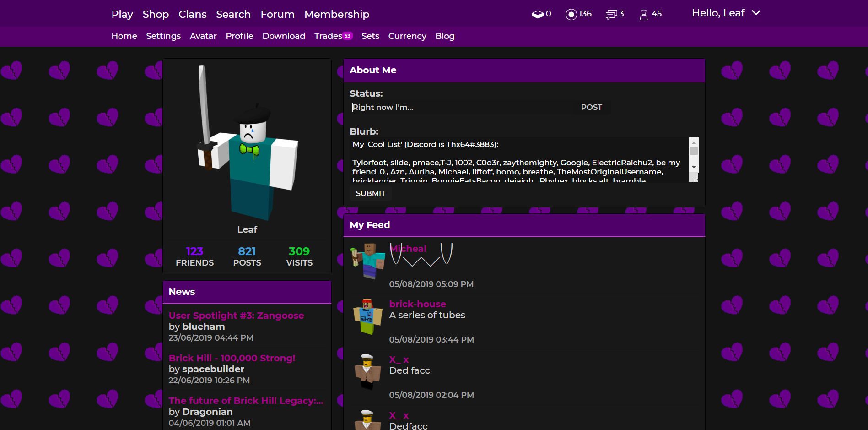Click X_x avatar beside Ded facc
The height and width of the screenshot is (430, 868).
(368, 372)
